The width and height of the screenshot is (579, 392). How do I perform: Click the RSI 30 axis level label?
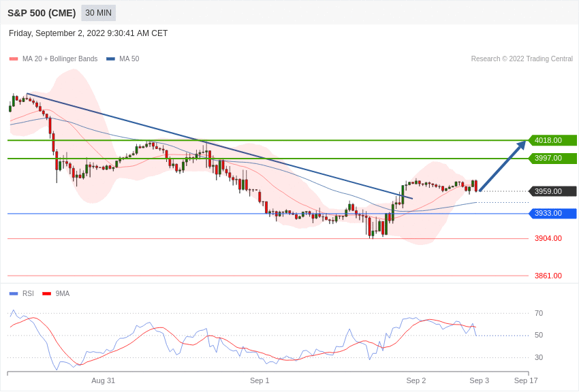click(x=539, y=357)
